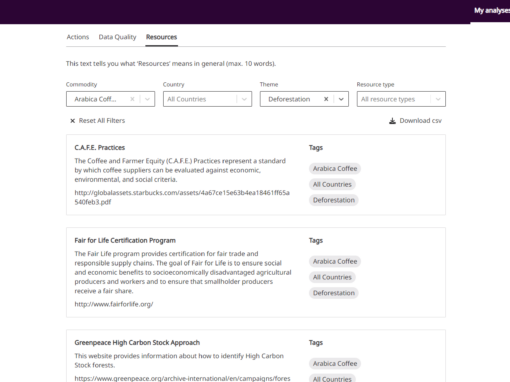This screenshot has width=510, height=382.
Task: Open the Country dropdown chevron
Action: (244, 99)
